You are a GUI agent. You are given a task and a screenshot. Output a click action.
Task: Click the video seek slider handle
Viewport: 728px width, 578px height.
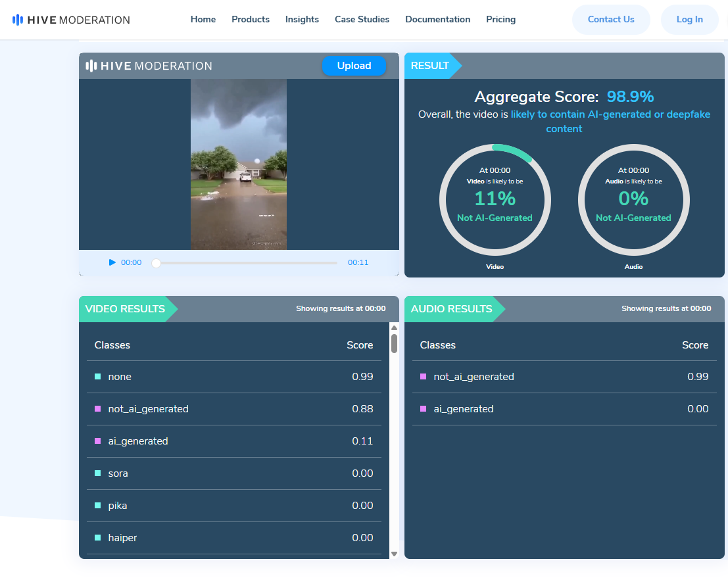click(156, 263)
